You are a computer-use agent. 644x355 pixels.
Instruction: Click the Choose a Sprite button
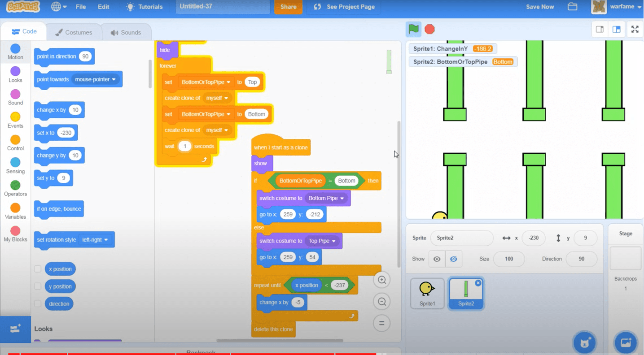584,342
